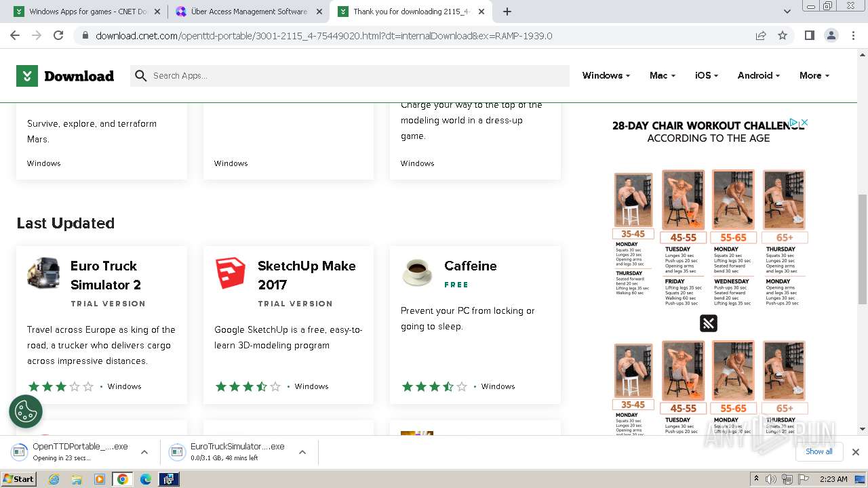Click the SketchUp Make 2017 app icon

click(231, 273)
